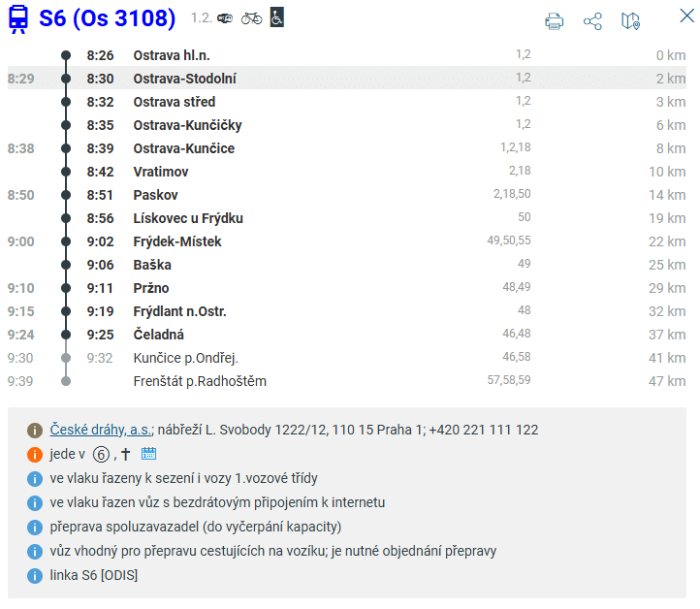Click the S6 (Os 3108) train title
This screenshot has height=609, width=700.
108,18
